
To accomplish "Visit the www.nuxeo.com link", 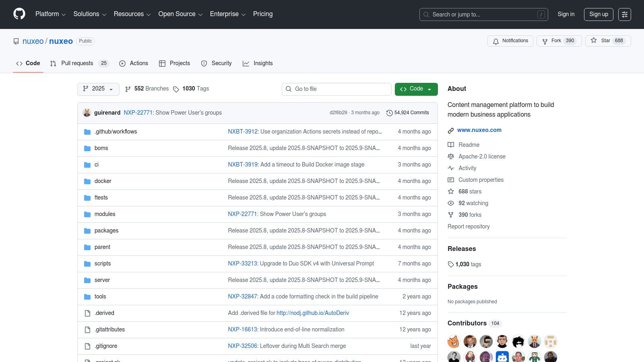I will pyautogui.click(x=479, y=130).
